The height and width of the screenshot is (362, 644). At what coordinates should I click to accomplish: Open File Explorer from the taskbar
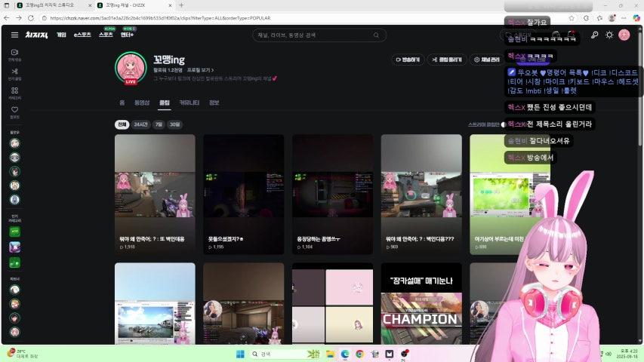tap(330, 354)
